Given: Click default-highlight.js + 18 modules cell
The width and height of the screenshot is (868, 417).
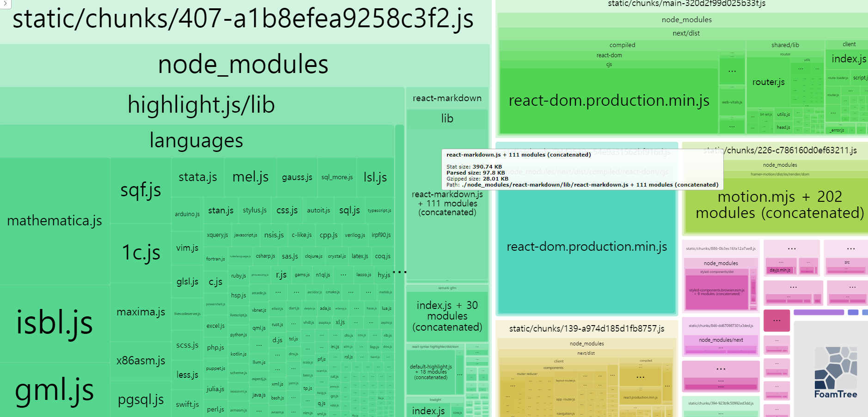Looking at the screenshot, I should (431, 372).
